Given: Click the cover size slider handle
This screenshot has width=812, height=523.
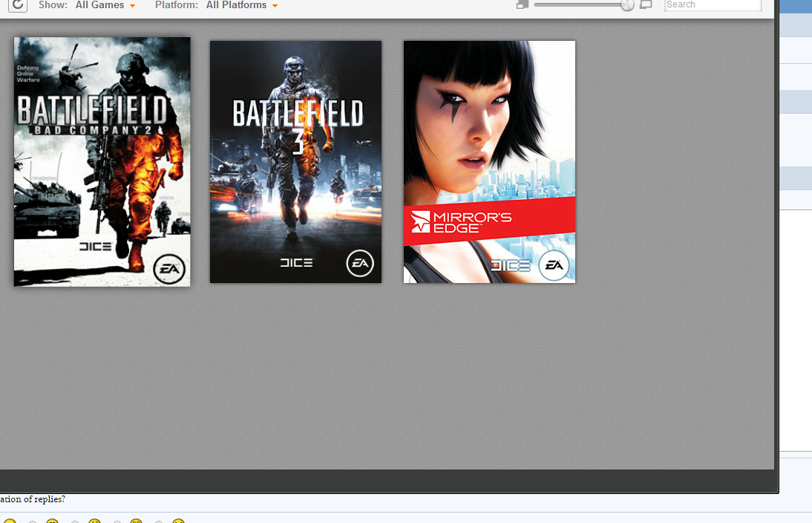Looking at the screenshot, I should coord(627,4).
